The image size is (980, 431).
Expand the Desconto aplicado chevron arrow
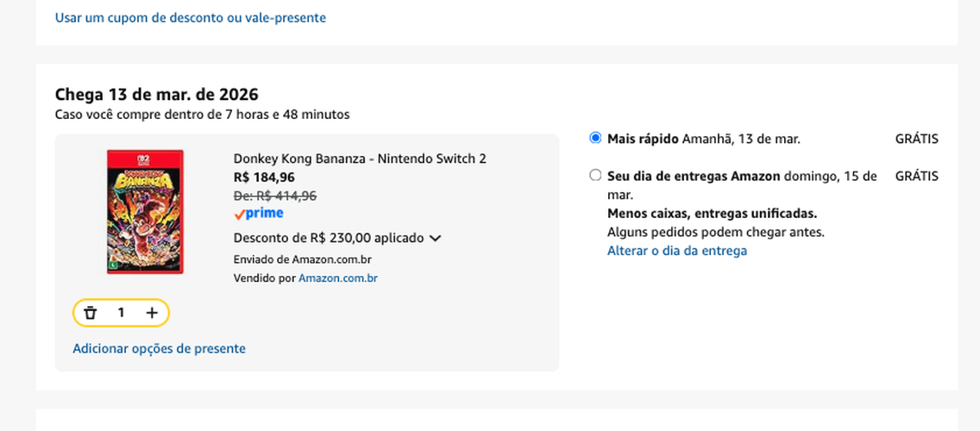[436, 239]
